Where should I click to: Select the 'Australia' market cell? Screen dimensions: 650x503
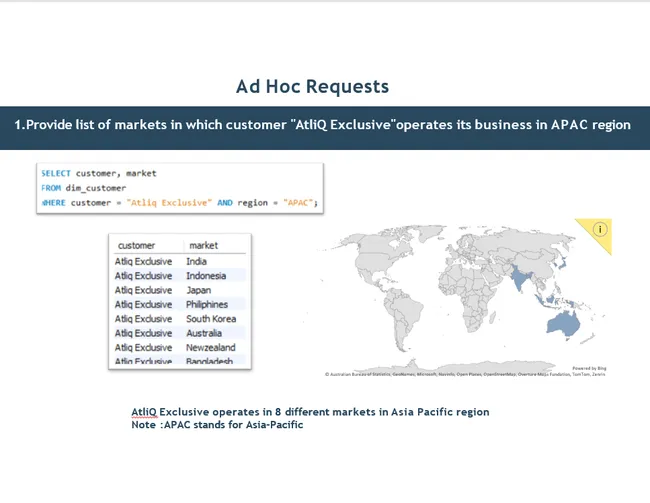coord(204,333)
